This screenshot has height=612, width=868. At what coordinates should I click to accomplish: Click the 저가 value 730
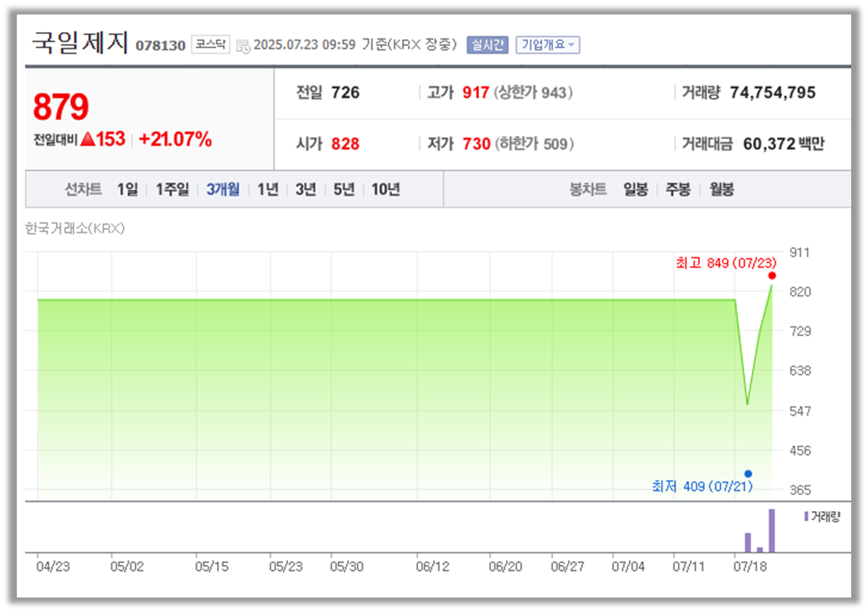[477, 144]
